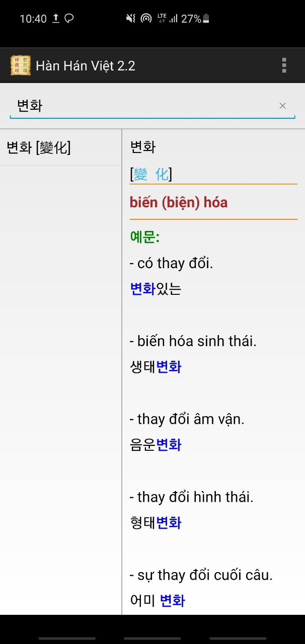The height and width of the screenshot is (644, 305).
Task: Clear the search box using the × icon
Action: [x=282, y=105]
